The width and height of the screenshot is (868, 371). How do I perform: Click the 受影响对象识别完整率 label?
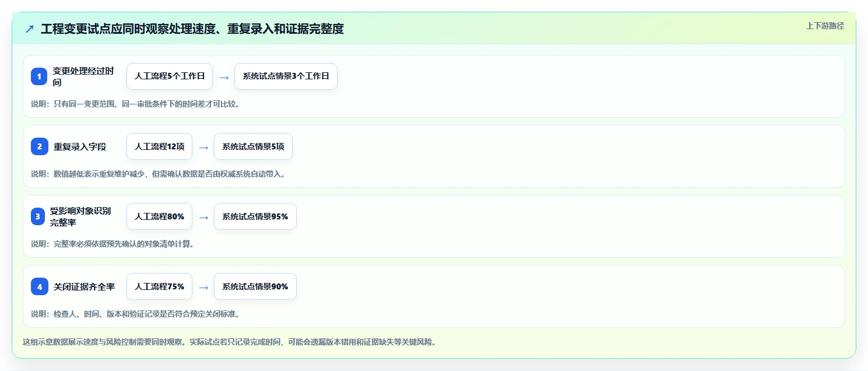80,216
